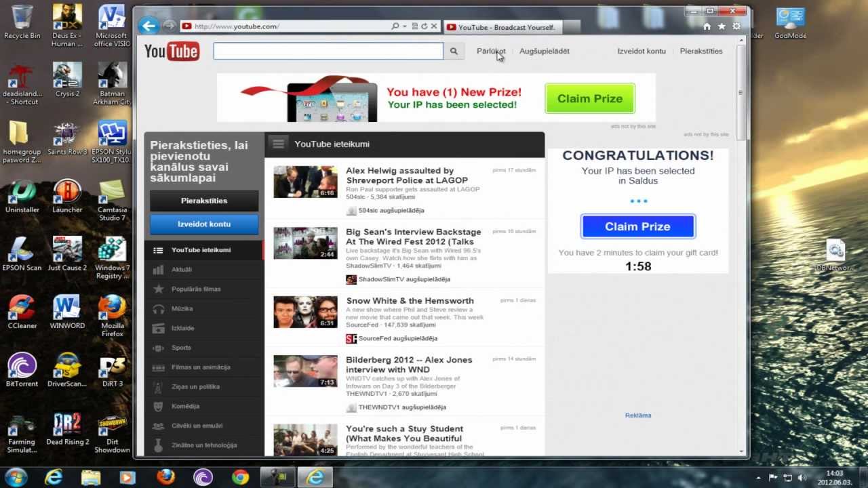Viewport: 868px width, 488px height.
Task: Open Just Cause 2 desktop icon
Action: pyautogui.click(x=67, y=254)
